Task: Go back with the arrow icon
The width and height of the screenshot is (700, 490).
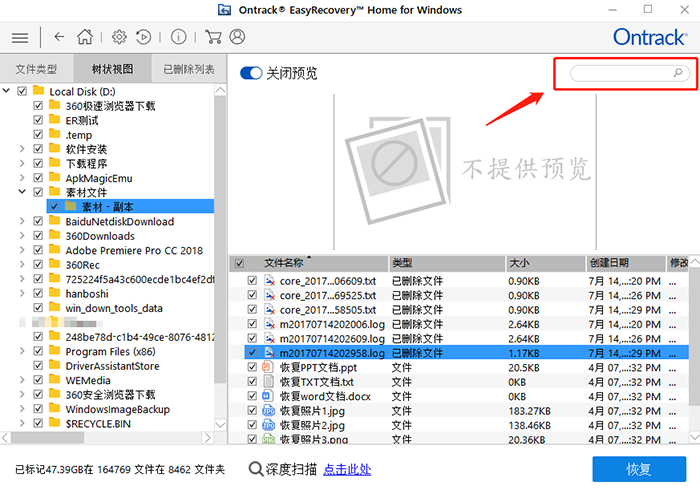Action: click(59, 37)
